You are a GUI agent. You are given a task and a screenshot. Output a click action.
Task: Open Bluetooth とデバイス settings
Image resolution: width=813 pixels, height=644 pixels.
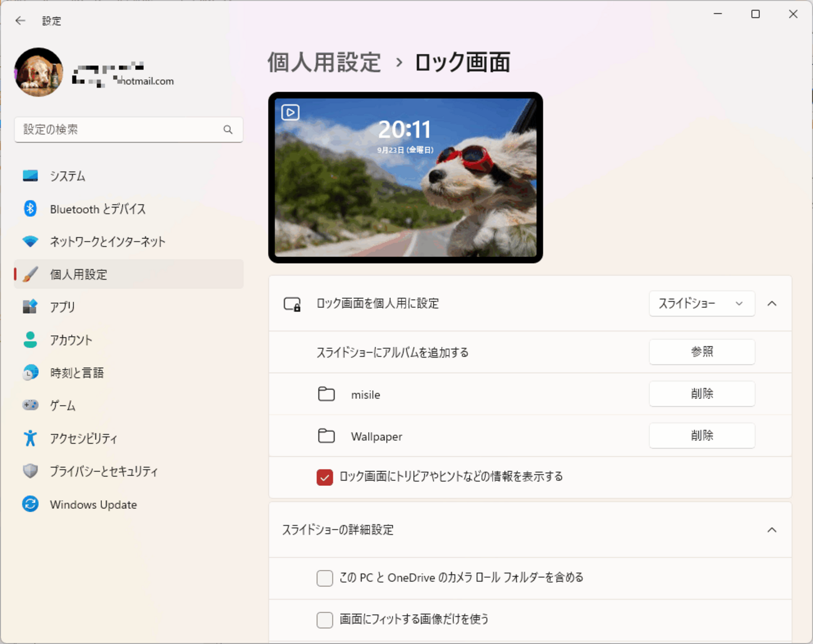(129, 209)
